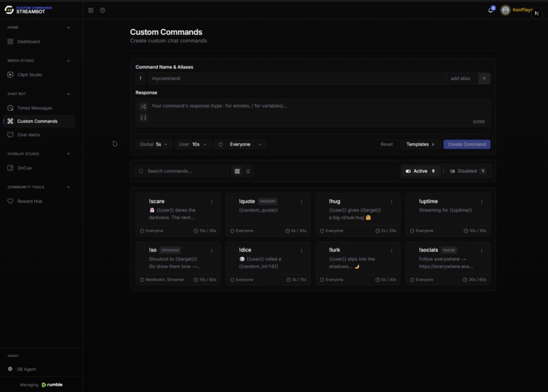This screenshot has height=392, width=548.
Task: Open Custom Commands page
Action: pos(39,121)
